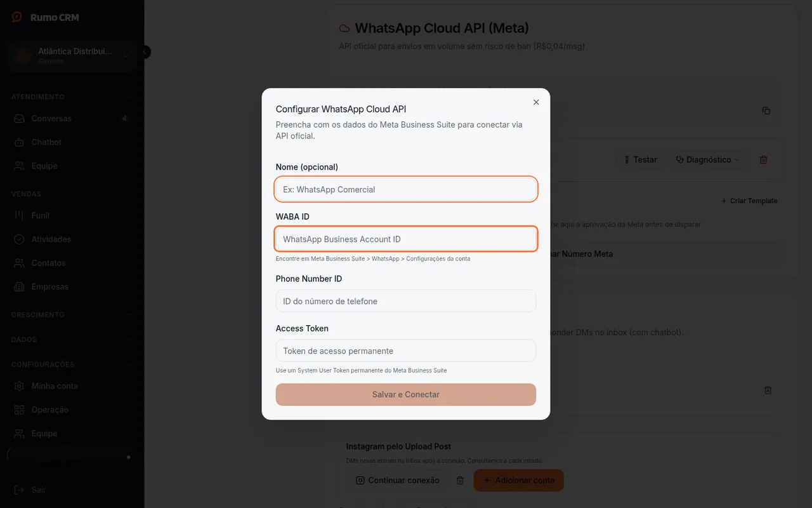Close the Configurar WhatsApp Cloud API dialog
Image resolution: width=812 pixels, height=508 pixels.
(536, 102)
